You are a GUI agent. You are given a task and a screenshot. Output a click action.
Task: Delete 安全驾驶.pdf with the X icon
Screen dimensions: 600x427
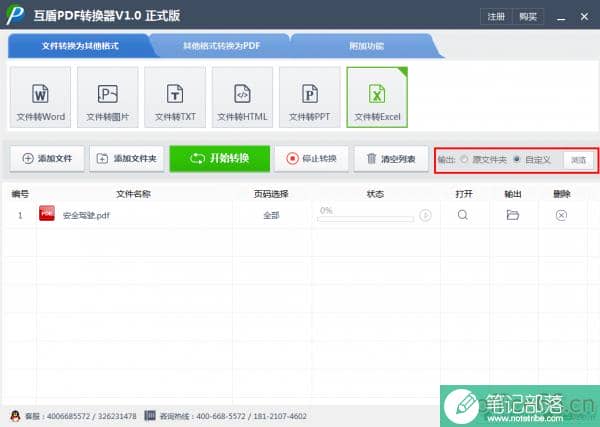coord(561,215)
